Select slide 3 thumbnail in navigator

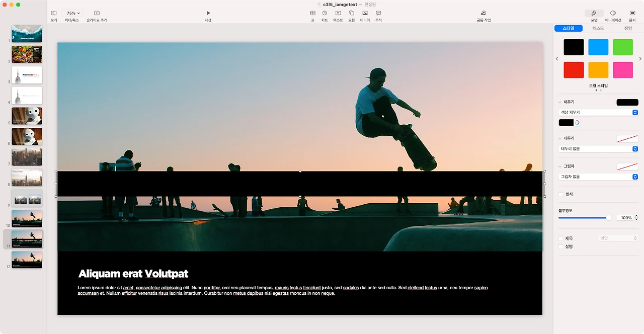27,75
